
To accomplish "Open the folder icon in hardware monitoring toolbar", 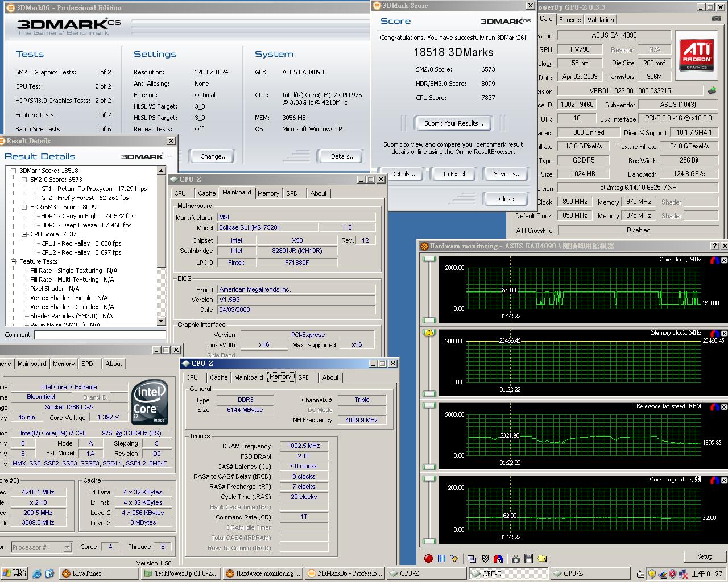I will pyautogui.click(x=542, y=559).
